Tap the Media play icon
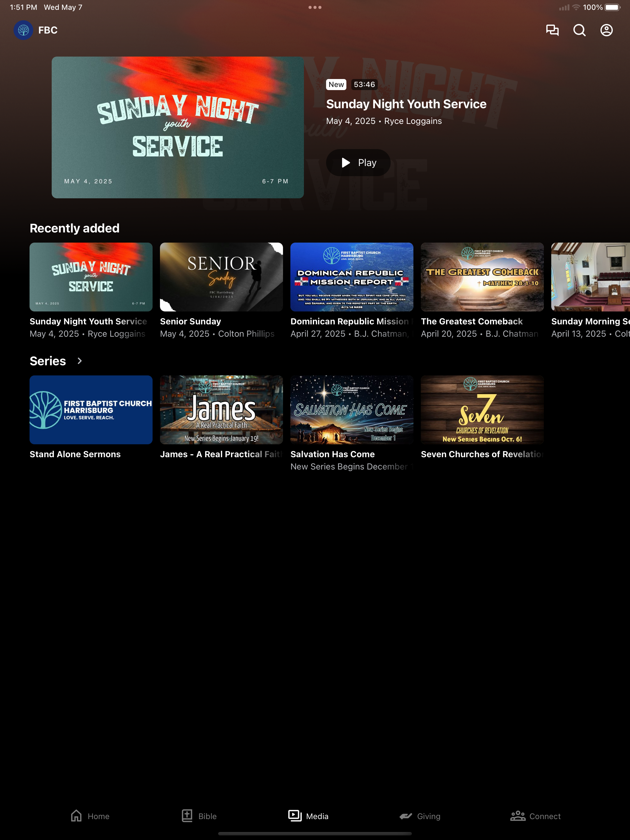The height and width of the screenshot is (840, 630). point(295,816)
